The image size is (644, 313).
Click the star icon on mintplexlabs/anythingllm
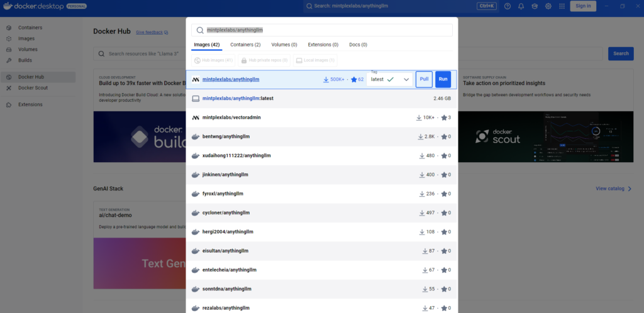click(x=353, y=80)
